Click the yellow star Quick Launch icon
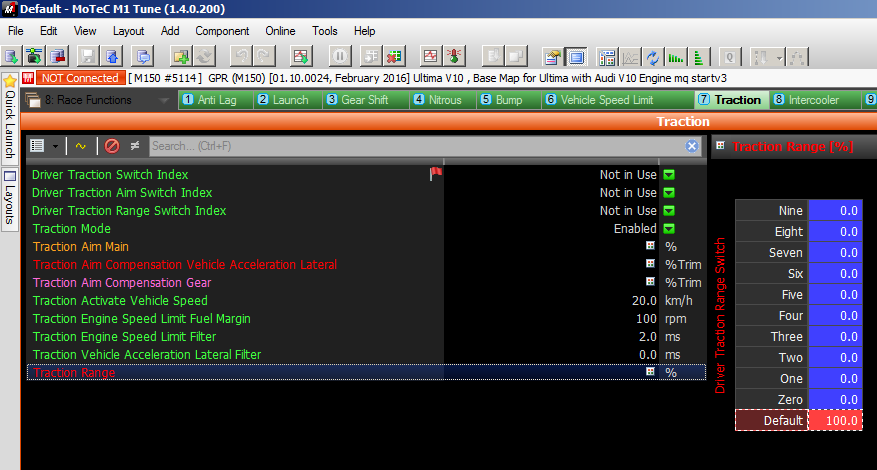The width and height of the screenshot is (877, 470). 10,81
